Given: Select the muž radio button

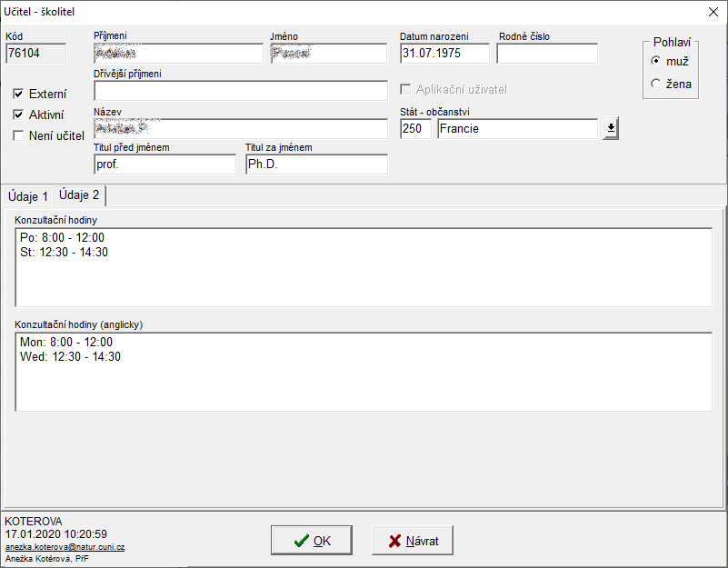Looking at the screenshot, I should pyautogui.click(x=655, y=61).
